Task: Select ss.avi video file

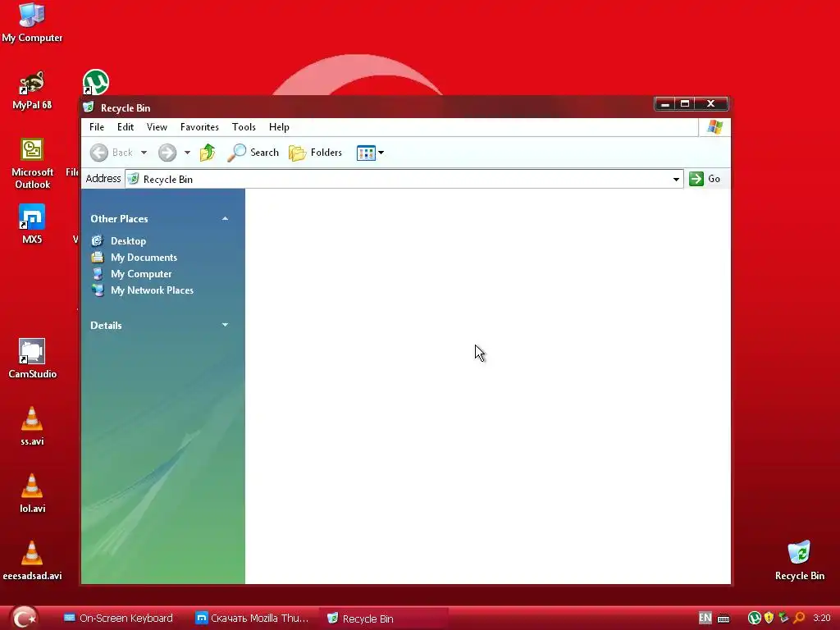Action: pyautogui.click(x=32, y=426)
